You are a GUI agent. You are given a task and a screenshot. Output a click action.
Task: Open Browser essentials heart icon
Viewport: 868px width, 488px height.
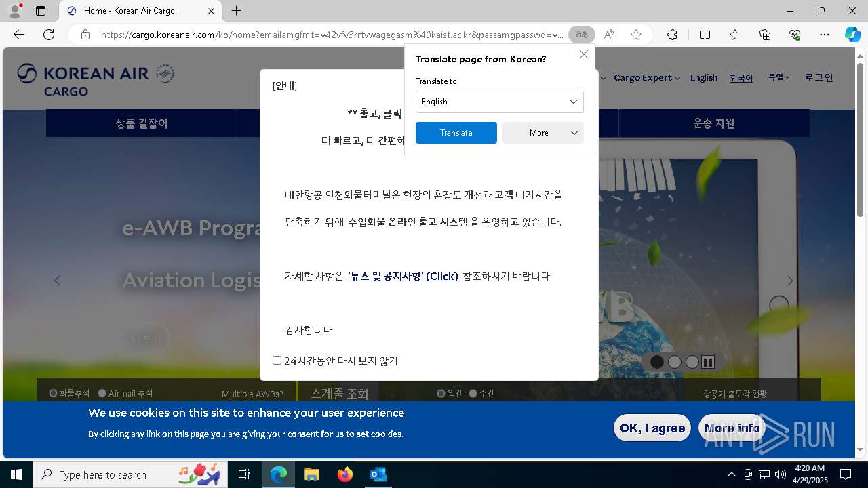[795, 35]
